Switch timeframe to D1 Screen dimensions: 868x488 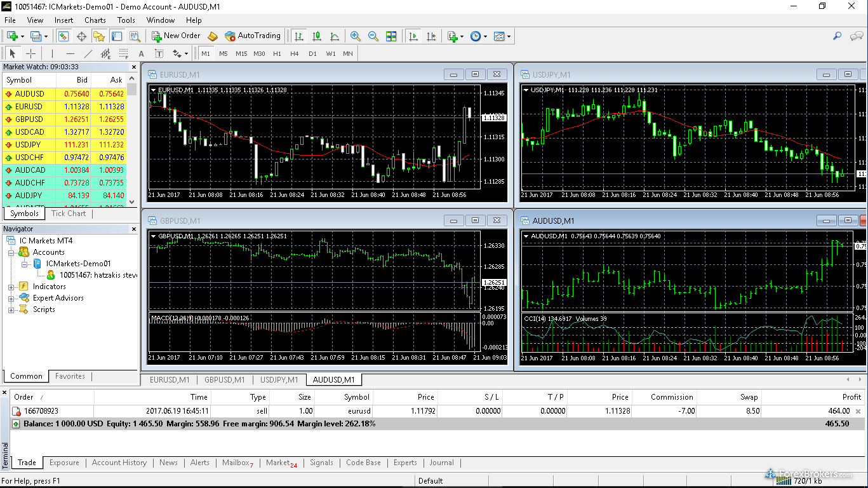(312, 53)
